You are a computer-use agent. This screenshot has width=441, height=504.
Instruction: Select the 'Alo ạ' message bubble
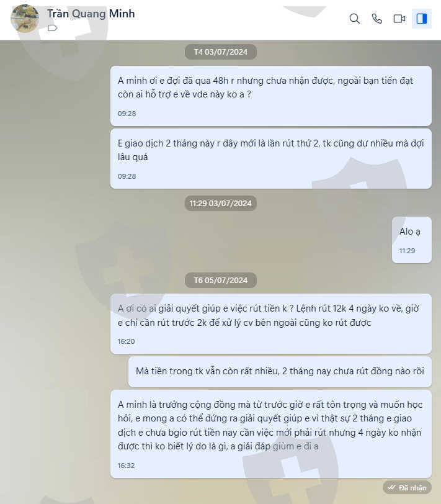tap(411, 240)
